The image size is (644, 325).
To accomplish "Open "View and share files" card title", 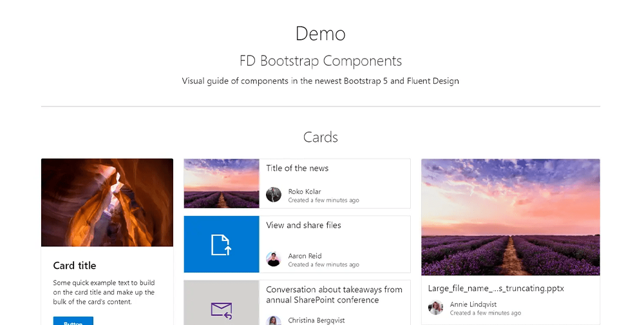I will (304, 225).
